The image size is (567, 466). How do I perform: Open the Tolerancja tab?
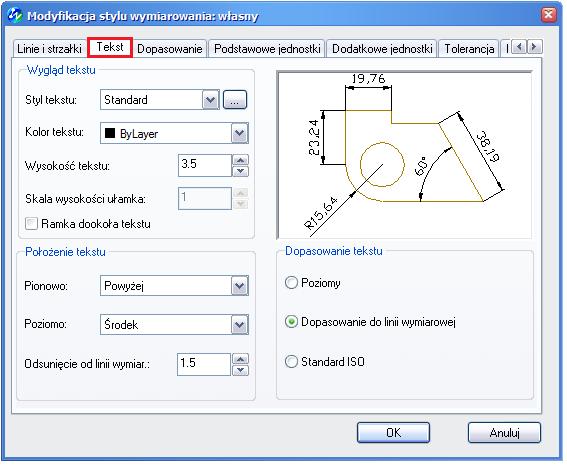coord(469,49)
